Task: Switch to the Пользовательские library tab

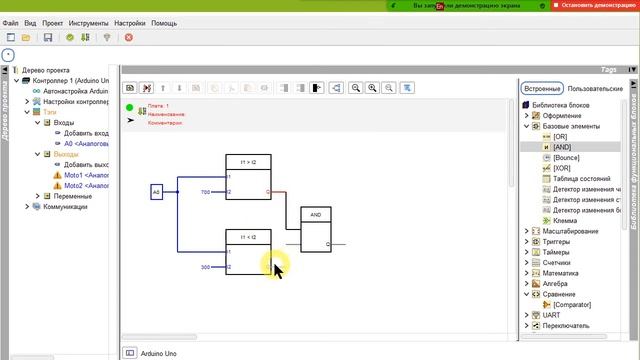Action: [x=595, y=89]
